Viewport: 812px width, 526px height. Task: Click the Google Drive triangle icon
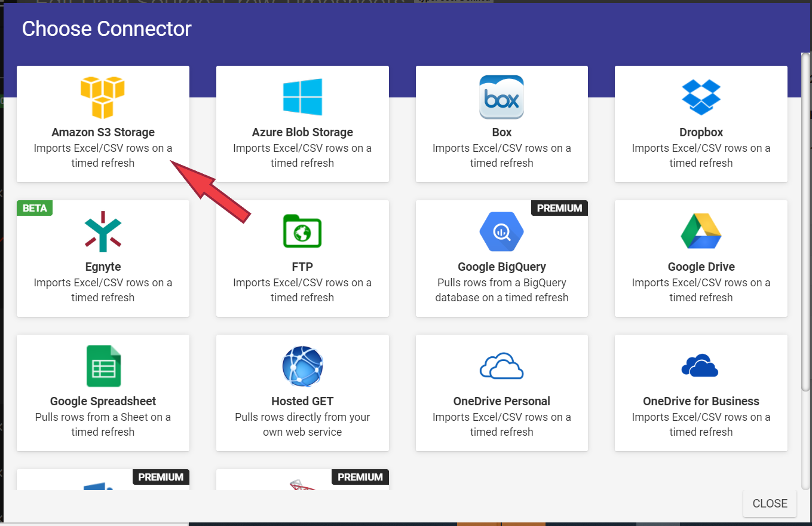[x=701, y=231]
